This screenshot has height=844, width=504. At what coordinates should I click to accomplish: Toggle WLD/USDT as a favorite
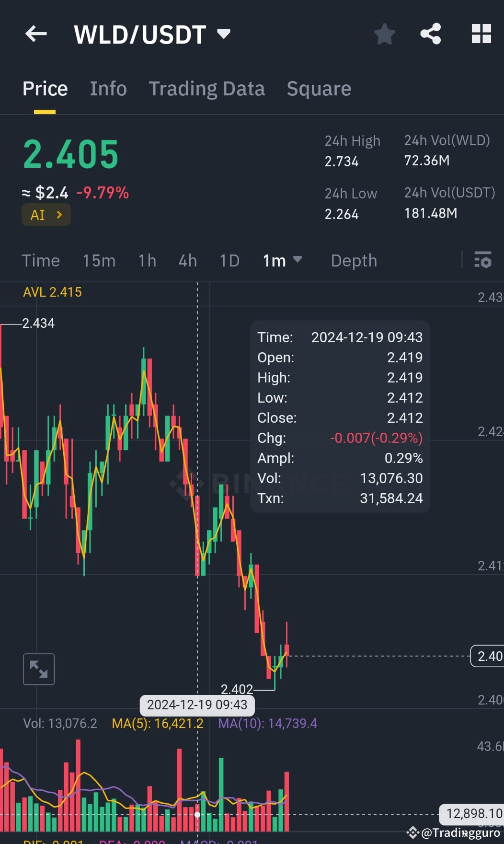(x=385, y=34)
